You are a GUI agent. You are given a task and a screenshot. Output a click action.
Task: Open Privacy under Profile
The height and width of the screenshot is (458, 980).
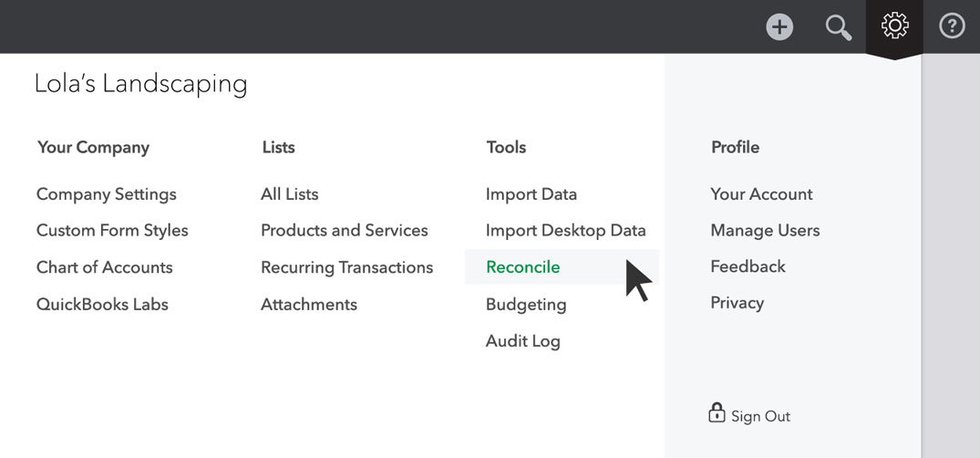738,303
